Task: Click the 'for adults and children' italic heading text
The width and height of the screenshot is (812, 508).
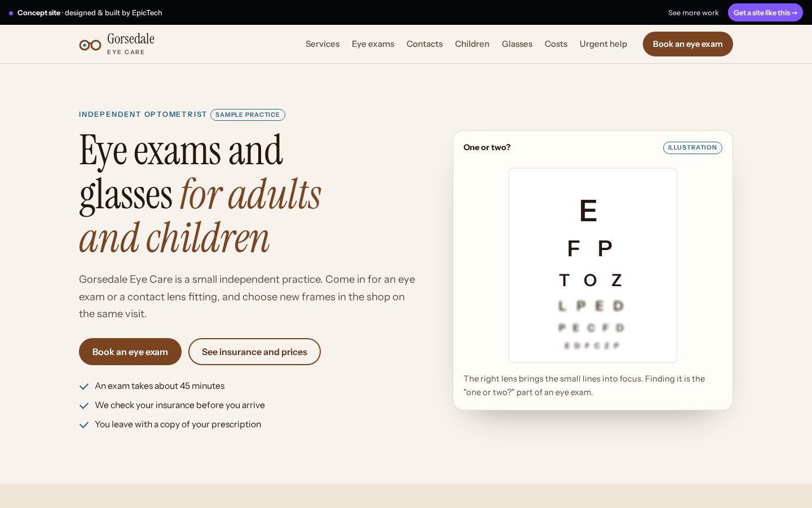Action: click(x=200, y=216)
